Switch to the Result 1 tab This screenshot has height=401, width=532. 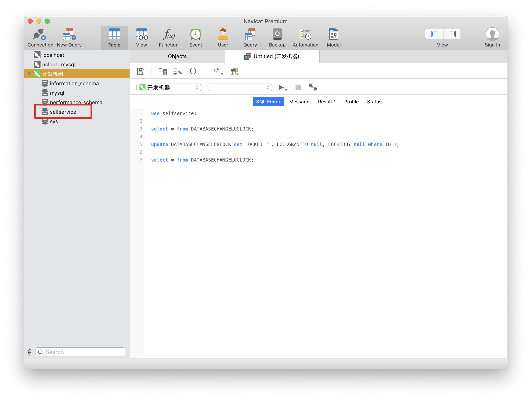coord(326,102)
